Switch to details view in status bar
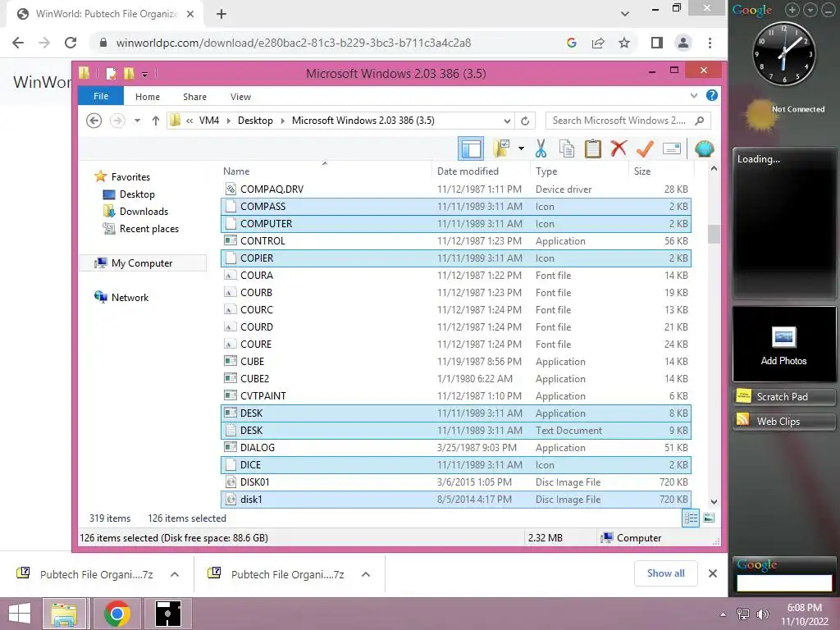The height and width of the screenshot is (630, 840). [691, 518]
